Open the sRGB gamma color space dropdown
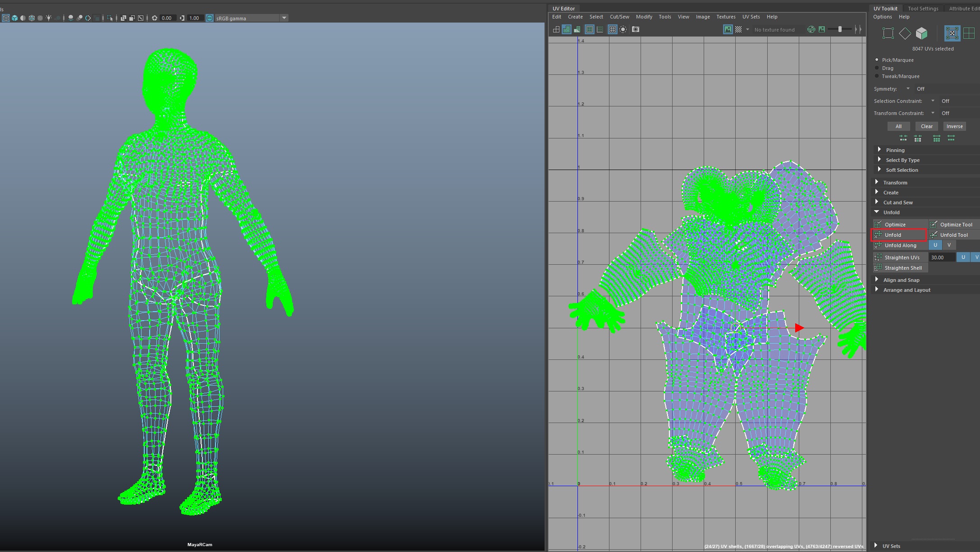The image size is (980, 552). 284,18
